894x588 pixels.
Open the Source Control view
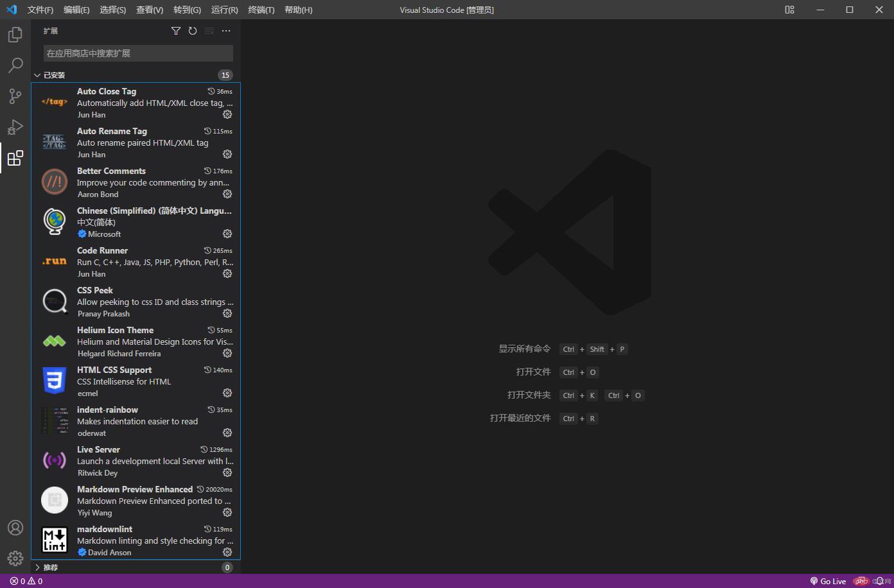point(15,96)
